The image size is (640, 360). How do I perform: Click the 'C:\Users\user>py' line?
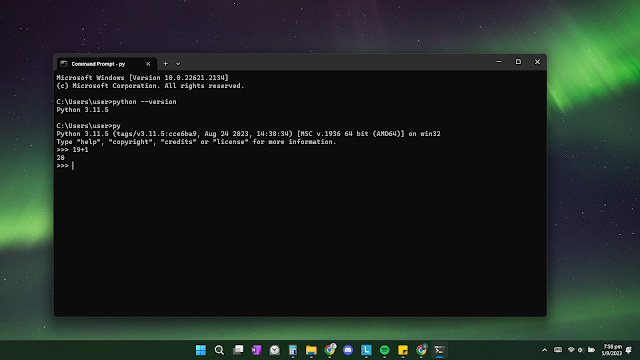pos(89,126)
